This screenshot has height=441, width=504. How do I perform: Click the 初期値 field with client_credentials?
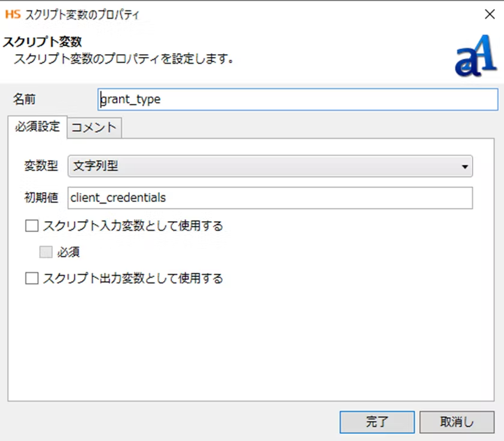tap(270, 198)
